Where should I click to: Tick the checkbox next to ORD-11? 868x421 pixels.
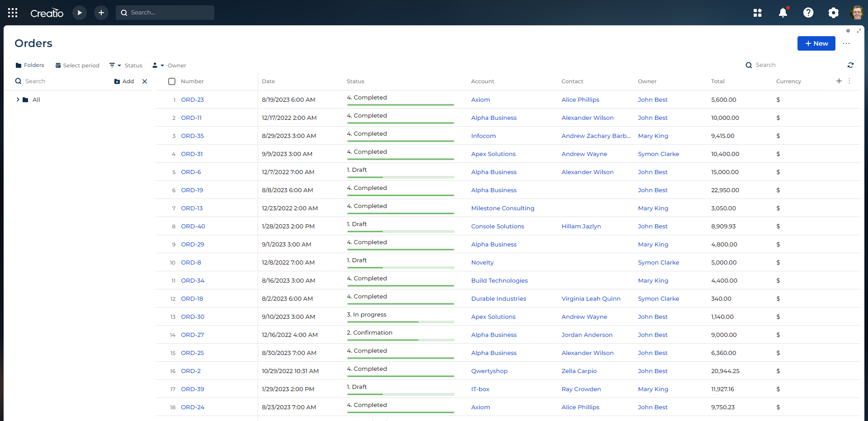[172, 118]
